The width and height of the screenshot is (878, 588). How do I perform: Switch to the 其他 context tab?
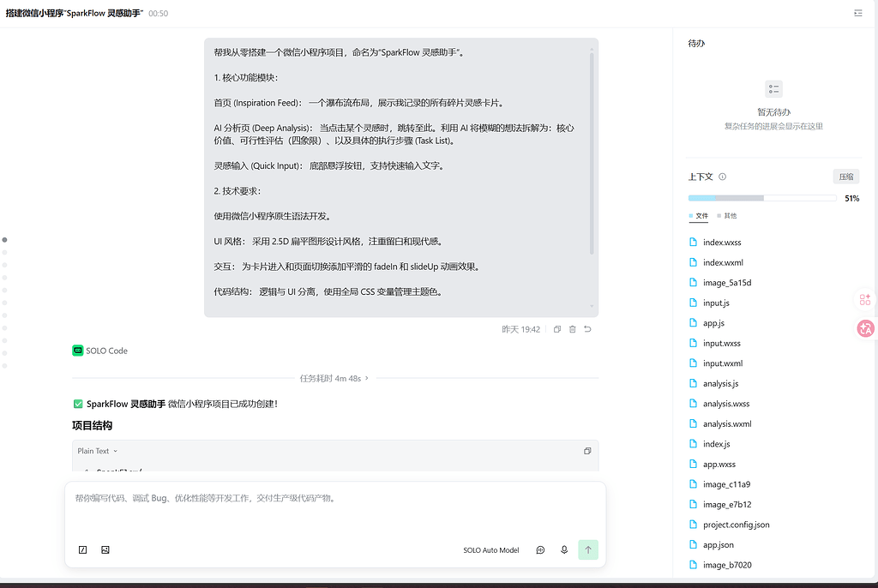pos(727,216)
